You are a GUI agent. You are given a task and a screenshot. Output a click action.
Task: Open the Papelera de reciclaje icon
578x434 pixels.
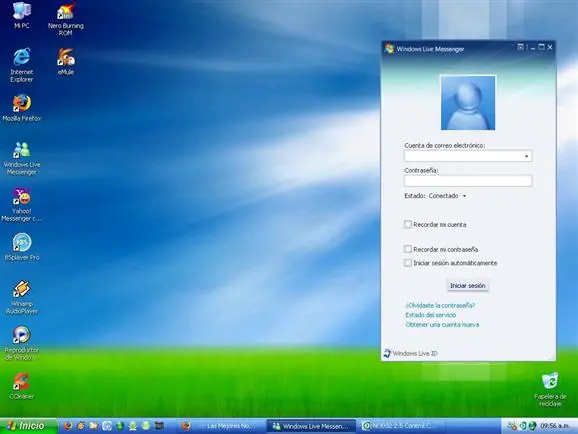pos(550,390)
